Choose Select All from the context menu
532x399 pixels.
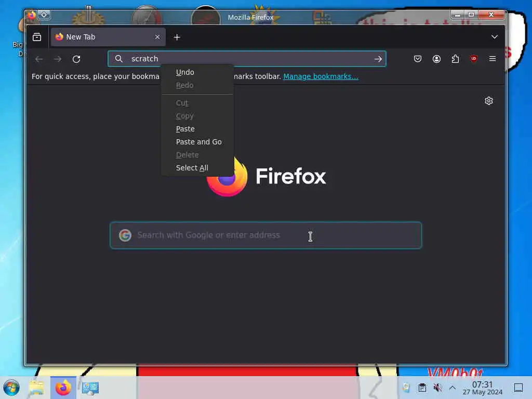pos(197,168)
